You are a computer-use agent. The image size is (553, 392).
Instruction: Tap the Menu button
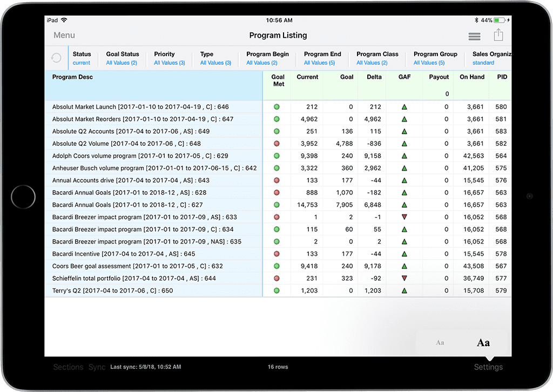click(64, 35)
